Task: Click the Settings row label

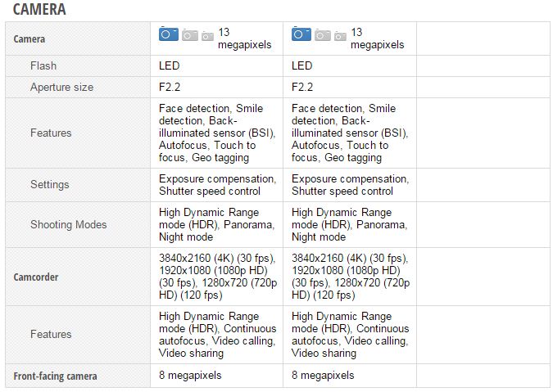Action: tap(50, 185)
